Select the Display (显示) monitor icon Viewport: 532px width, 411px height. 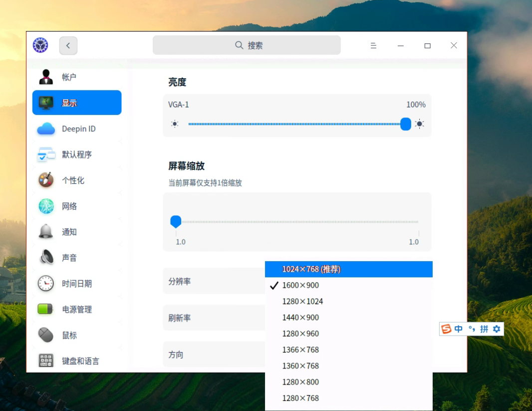pyautogui.click(x=46, y=102)
